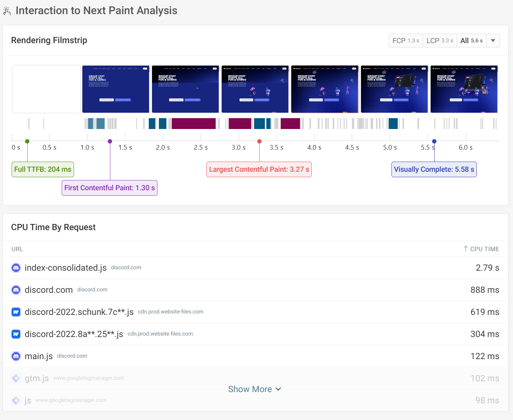Expand the list with Show More
Image resolution: width=513 pixels, height=420 pixels.
tap(254, 389)
